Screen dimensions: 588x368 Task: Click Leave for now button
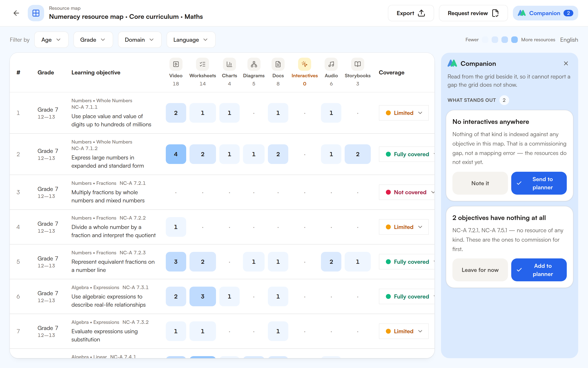click(x=480, y=270)
